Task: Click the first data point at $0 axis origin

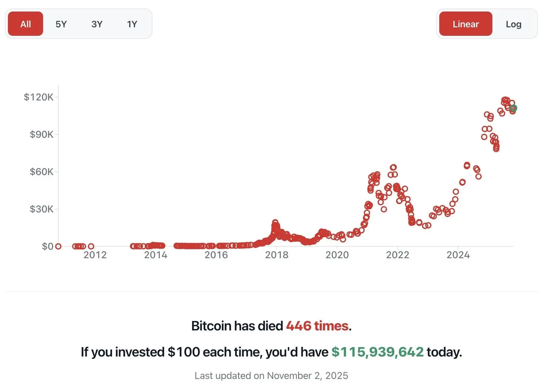Action: pos(58,246)
